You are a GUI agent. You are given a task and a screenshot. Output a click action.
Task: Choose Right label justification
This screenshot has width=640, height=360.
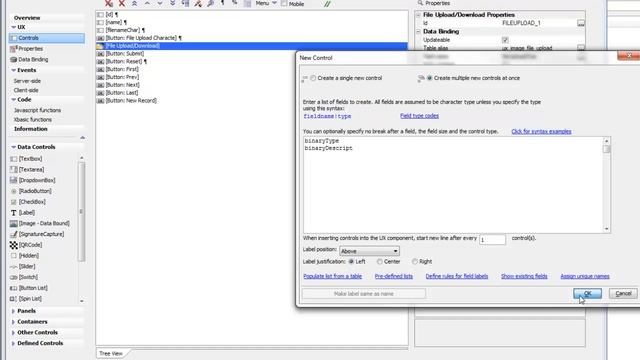(415, 262)
